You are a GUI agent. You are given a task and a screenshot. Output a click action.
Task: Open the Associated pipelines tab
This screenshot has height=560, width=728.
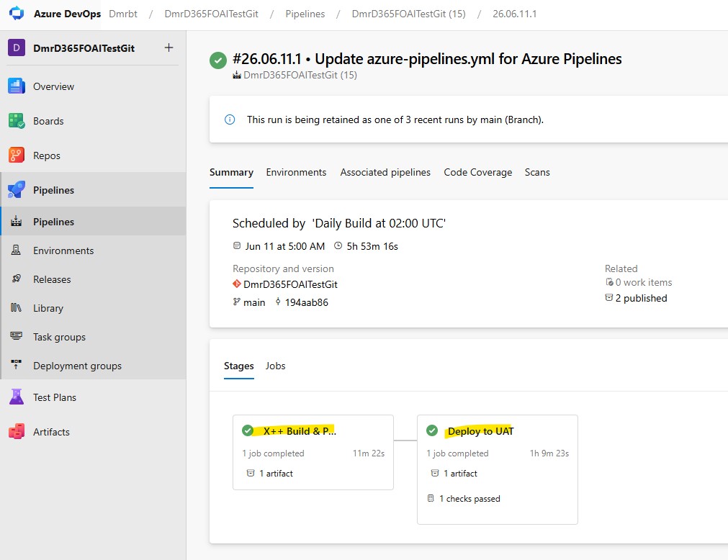pos(385,172)
